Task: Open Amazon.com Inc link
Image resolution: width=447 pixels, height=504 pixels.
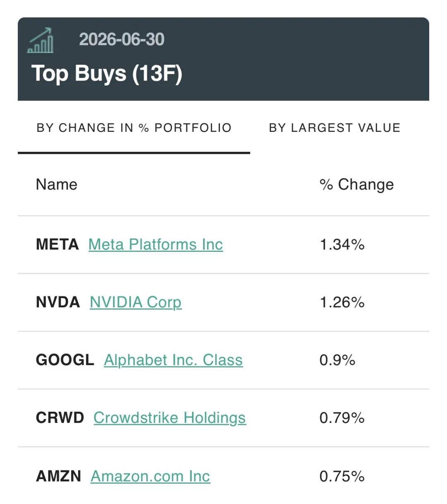Action: click(150, 476)
